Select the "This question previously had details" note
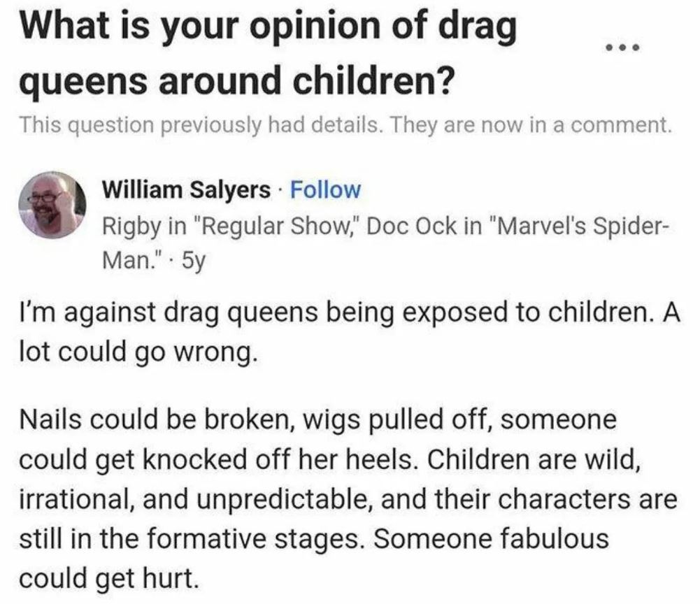The width and height of the screenshot is (700, 604). point(210,126)
